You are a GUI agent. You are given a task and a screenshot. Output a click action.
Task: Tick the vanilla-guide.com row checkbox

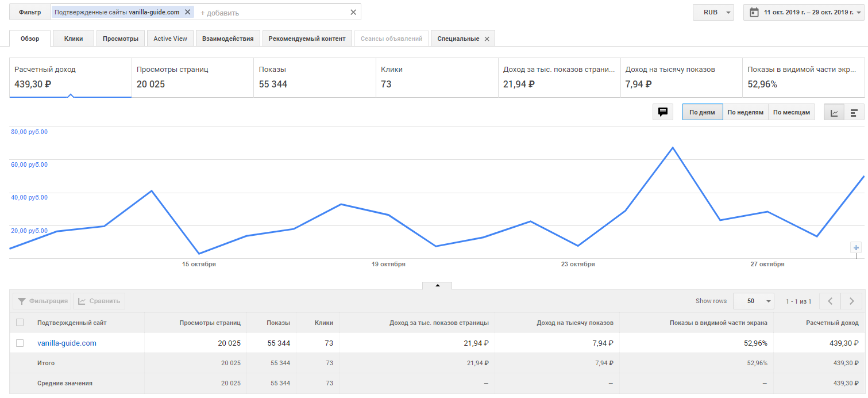coord(20,343)
